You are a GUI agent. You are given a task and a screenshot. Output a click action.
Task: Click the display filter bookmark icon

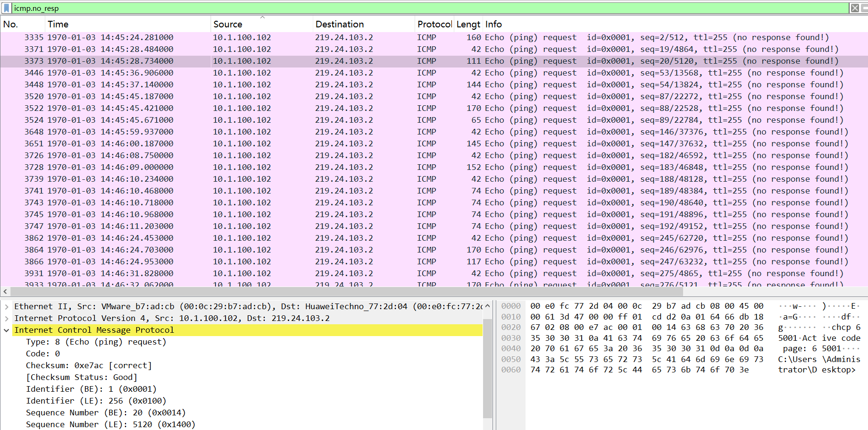tap(6, 8)
